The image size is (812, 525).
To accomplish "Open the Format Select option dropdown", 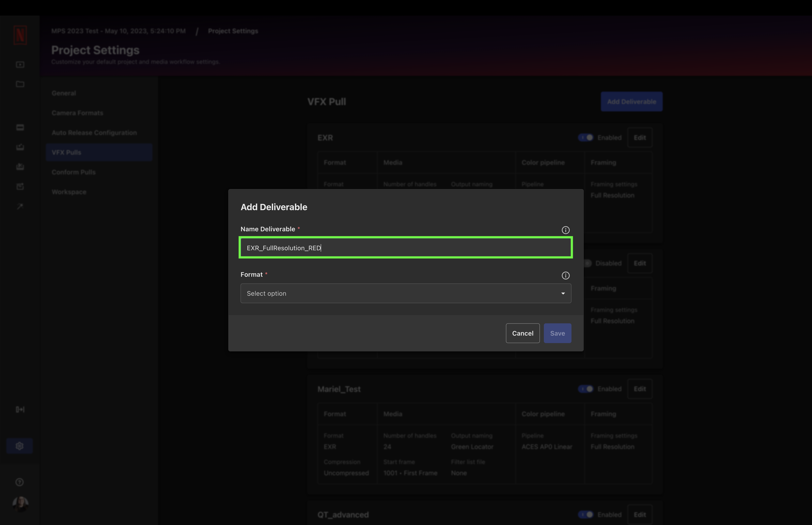I will point(406,293).
